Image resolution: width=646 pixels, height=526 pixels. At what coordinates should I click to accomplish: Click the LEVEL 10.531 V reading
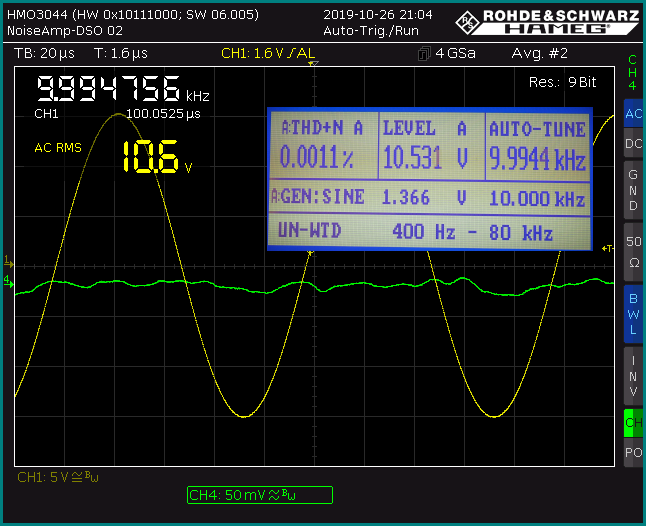coord(426,157)
